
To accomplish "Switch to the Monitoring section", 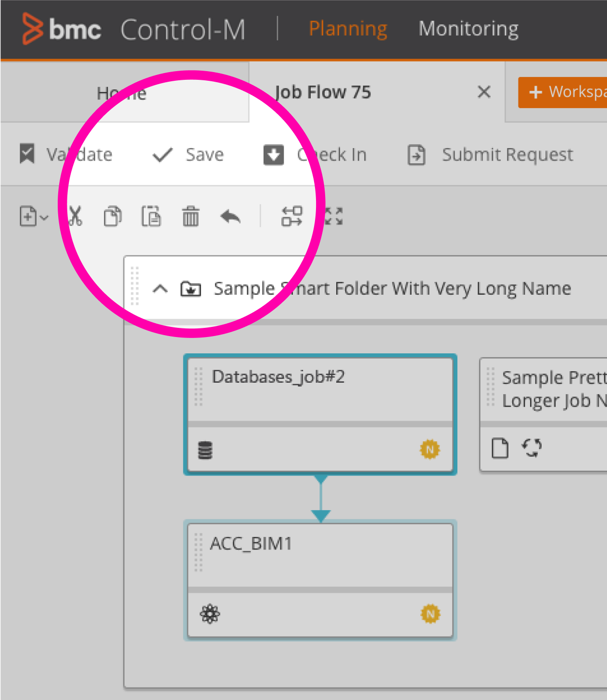I will (468, 29).
